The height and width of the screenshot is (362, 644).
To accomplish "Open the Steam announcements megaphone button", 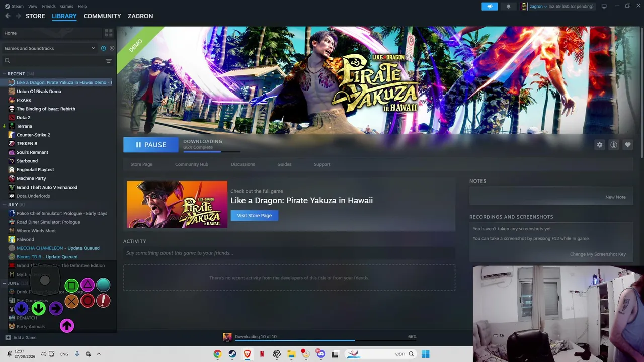I will coord(490,6).
